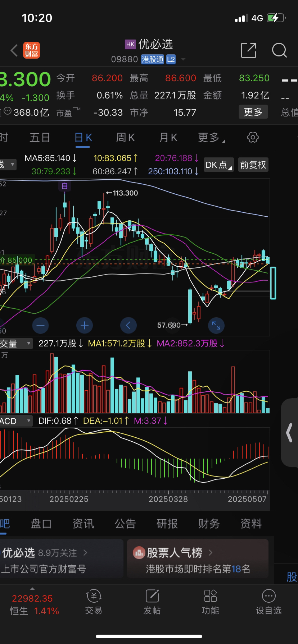Open the 更多 period dropdown tab
298x644 pixels.
tap(212, 137)
